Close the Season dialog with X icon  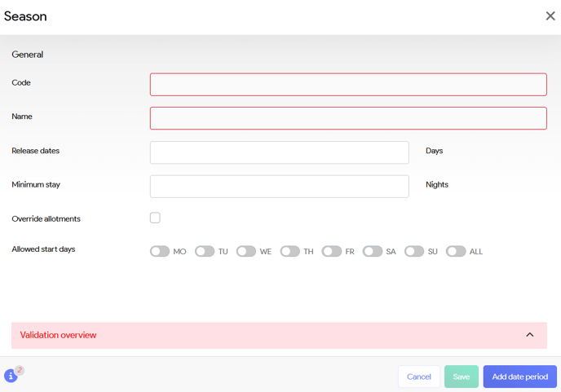[x=550, y=16]
